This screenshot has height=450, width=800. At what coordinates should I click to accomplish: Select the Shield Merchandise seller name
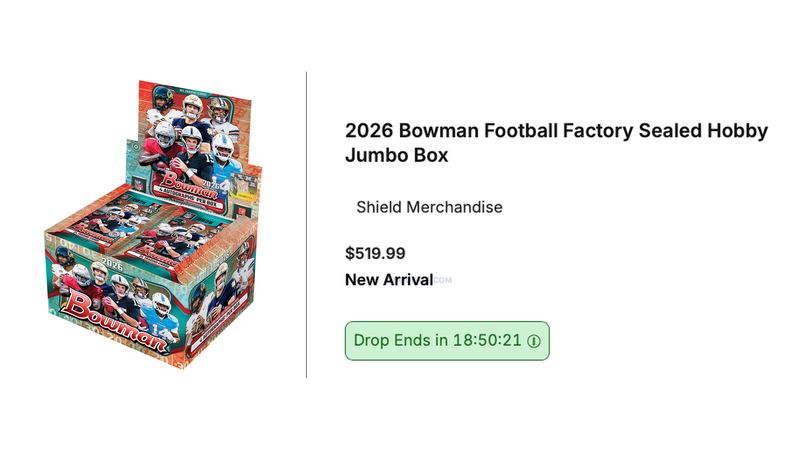pos(429,207)
